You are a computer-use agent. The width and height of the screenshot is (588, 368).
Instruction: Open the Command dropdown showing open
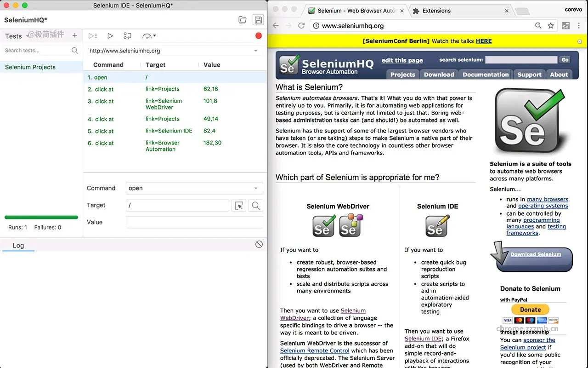[194, 188]
